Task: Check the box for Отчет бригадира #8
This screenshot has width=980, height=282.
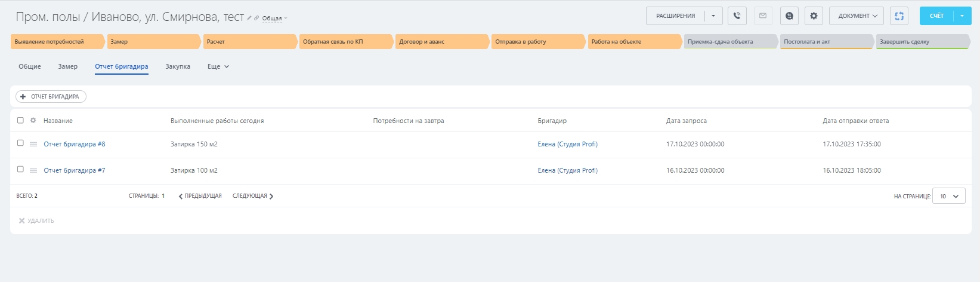Action: tap(20, 143)
